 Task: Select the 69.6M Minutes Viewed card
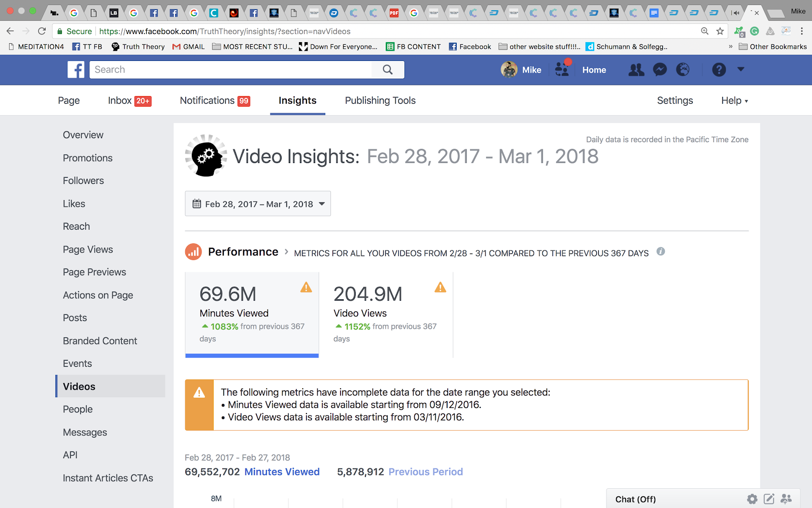pyautogui.click(x=252, y=315)
